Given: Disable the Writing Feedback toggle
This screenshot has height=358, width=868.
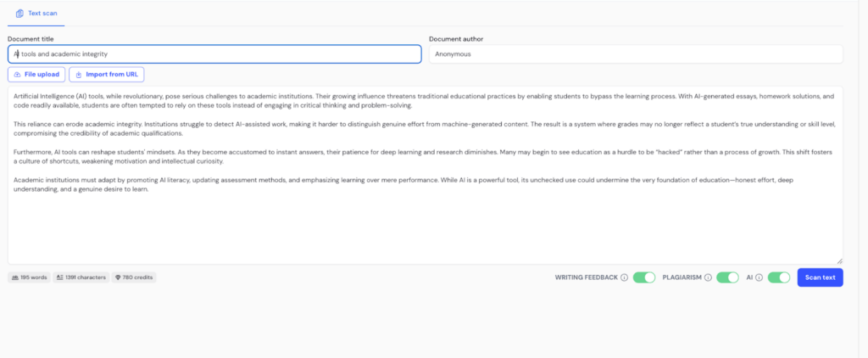Looking at the screenshot, I should click(x=644, y=277).
